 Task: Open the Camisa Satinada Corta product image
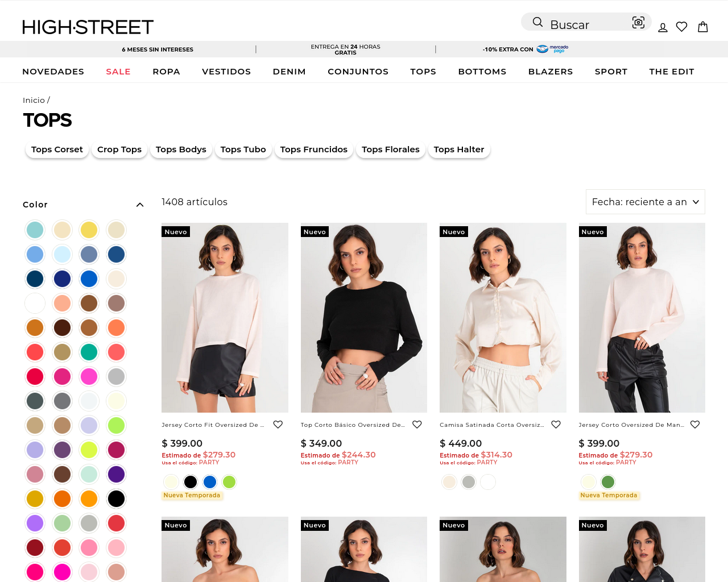click(x=503, y=318)
